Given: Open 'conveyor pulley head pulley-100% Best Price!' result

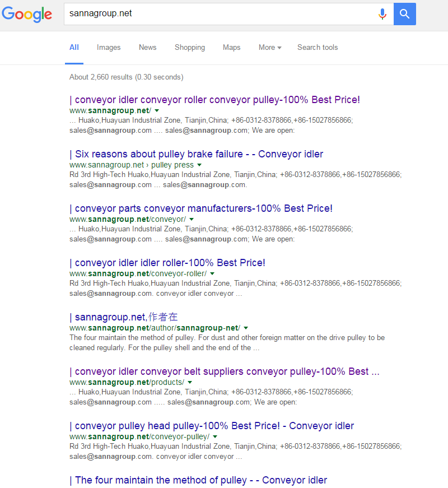Looking at the screenshot, I should pyautogui.click(x=212, y=425).
